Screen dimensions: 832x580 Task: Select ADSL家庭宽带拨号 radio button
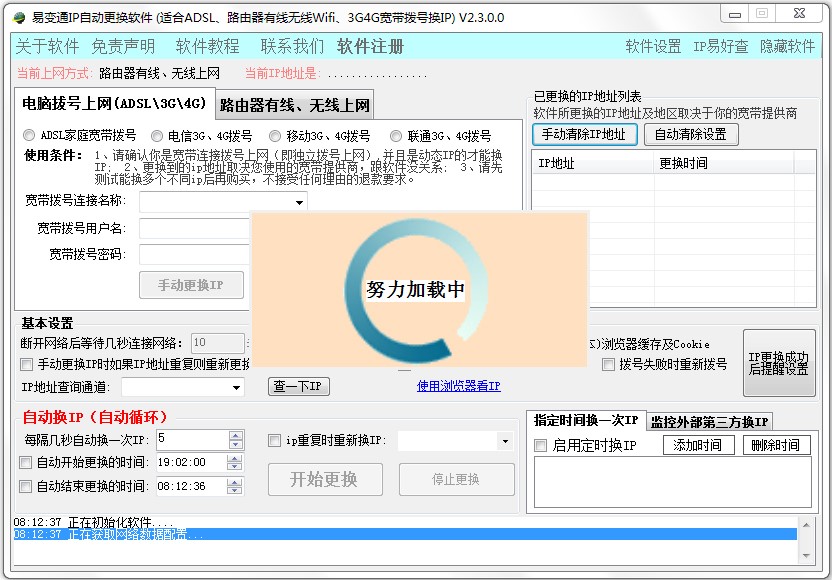click(30, 135)
